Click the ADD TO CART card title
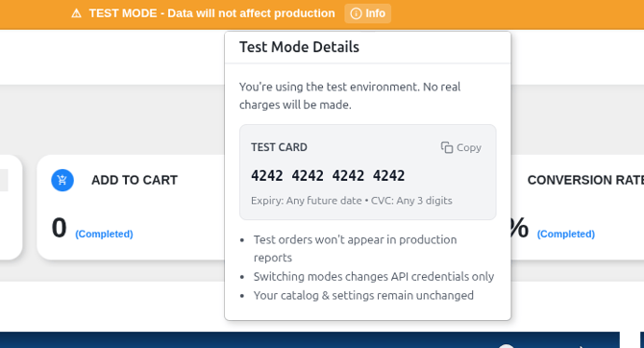Image resolution: width=644 pixels, height=348 pixels. click(135, 180)
